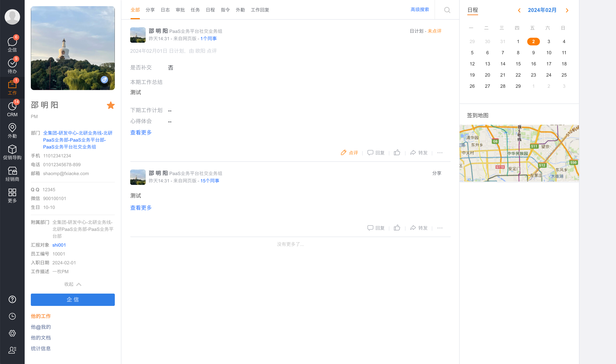Toggle the favorite star next to 邵明阳
This screenshot has width=616, height=364.
[111, 105]
